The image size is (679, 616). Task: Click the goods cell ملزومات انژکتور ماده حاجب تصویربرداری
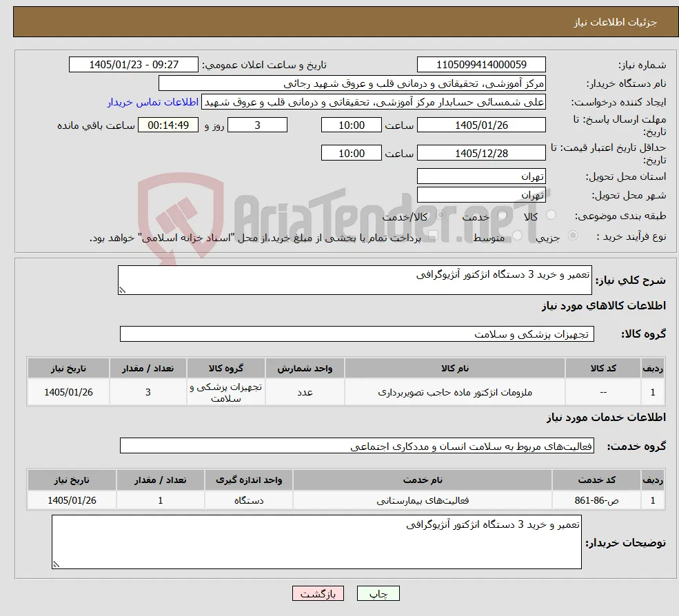455,392
